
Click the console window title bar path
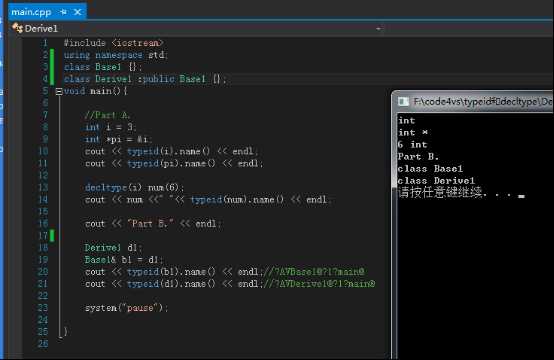(482, 102)
